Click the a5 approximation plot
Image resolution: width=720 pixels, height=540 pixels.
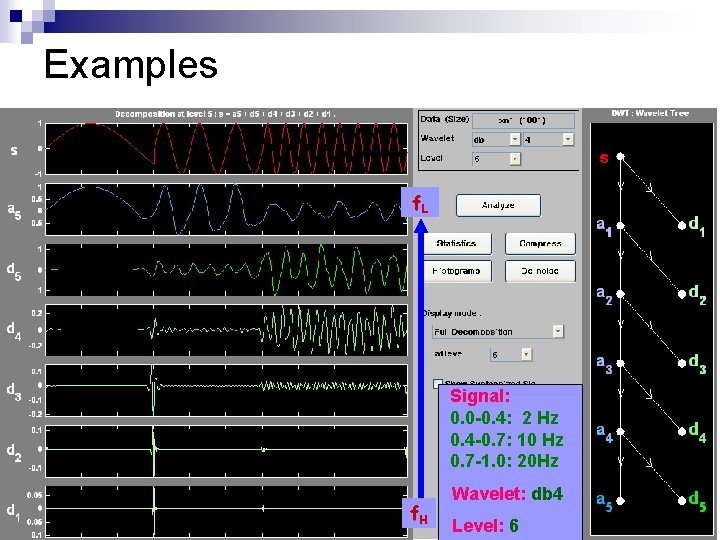pyautogui.click(x=226, y=209)
